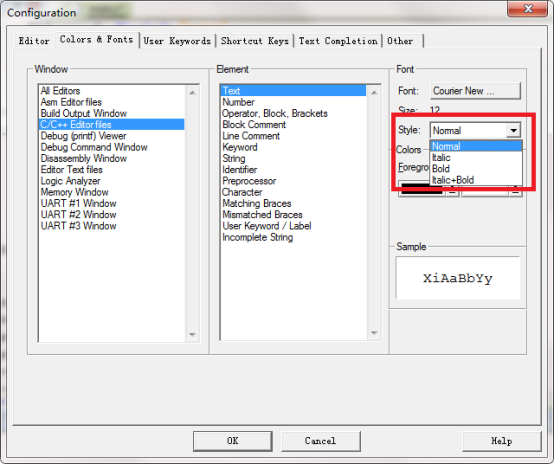Choose Italic in the Style list
Screen dimensions: 554x464
[476, 157]
